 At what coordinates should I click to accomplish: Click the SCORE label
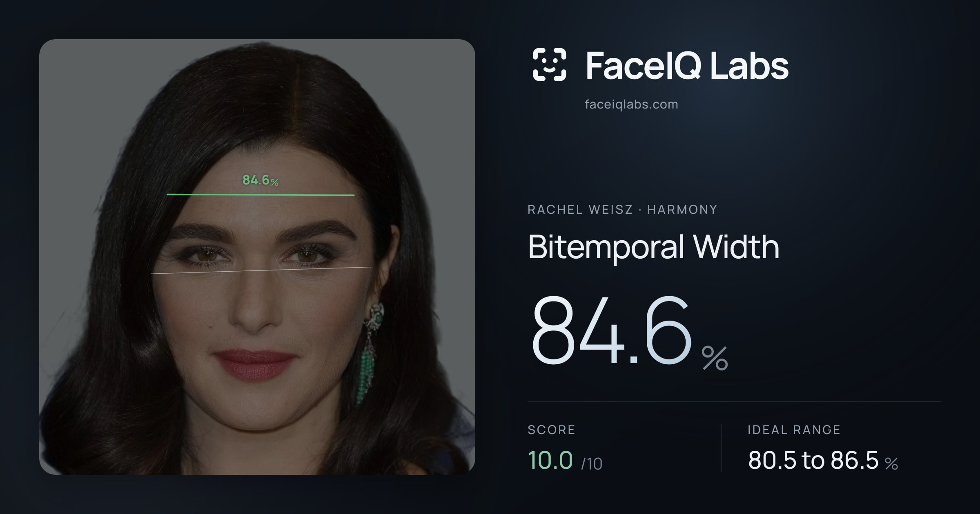[x=551, y=430]
